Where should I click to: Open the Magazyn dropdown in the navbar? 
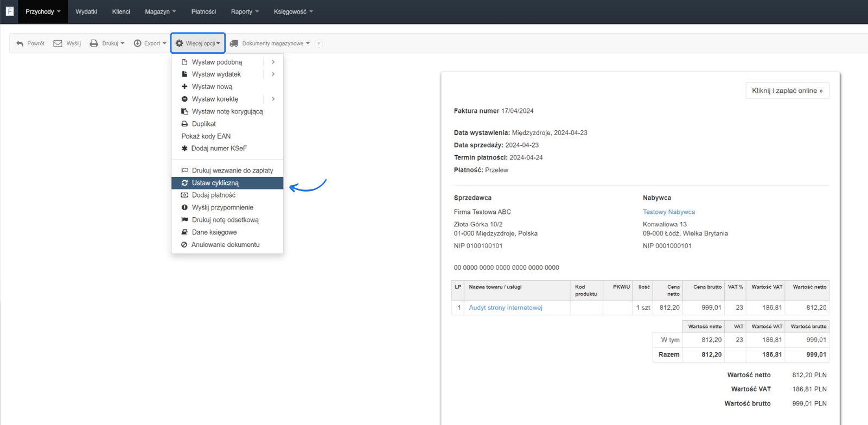(x=160, y=11)
